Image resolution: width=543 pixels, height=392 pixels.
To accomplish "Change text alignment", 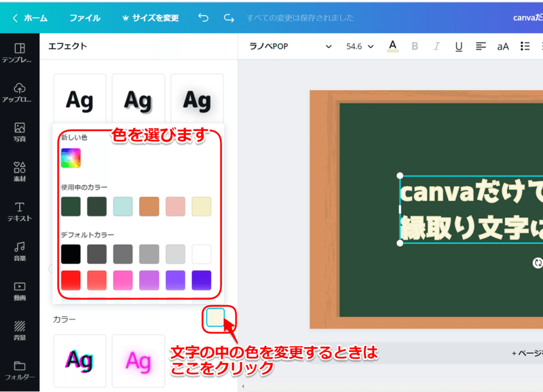I will [481, 46].
